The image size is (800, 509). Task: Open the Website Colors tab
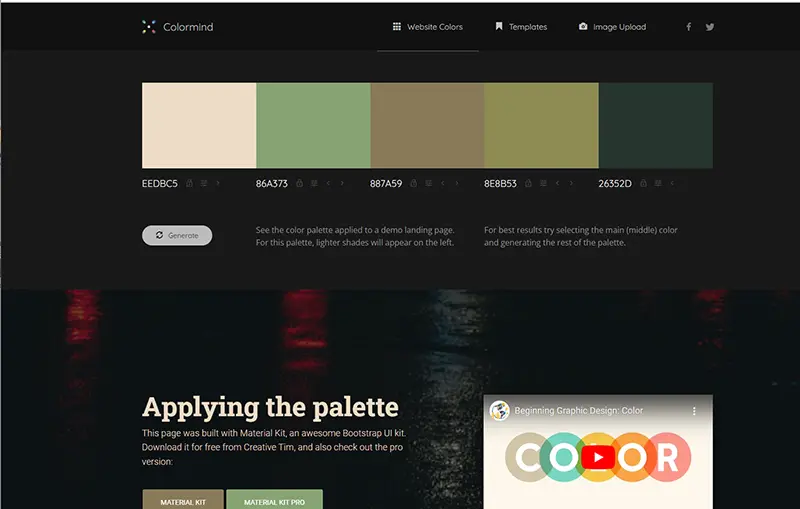click(428, 27)
